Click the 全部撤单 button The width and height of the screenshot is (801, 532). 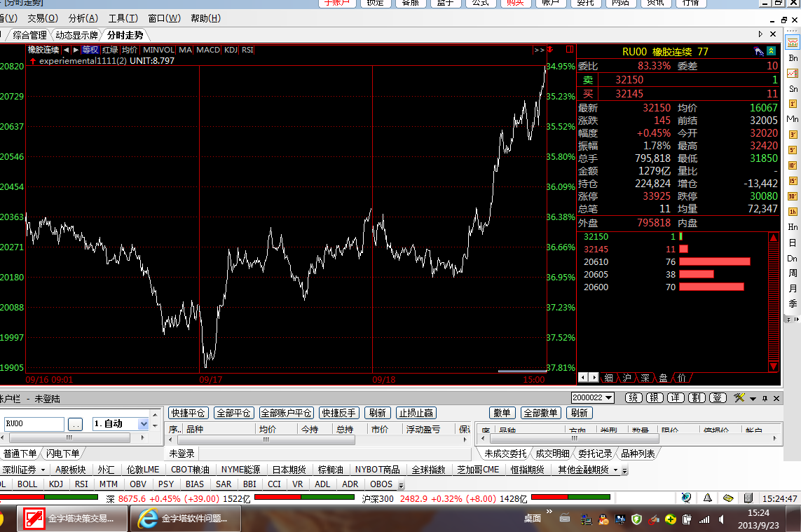[x=540, y=413]
